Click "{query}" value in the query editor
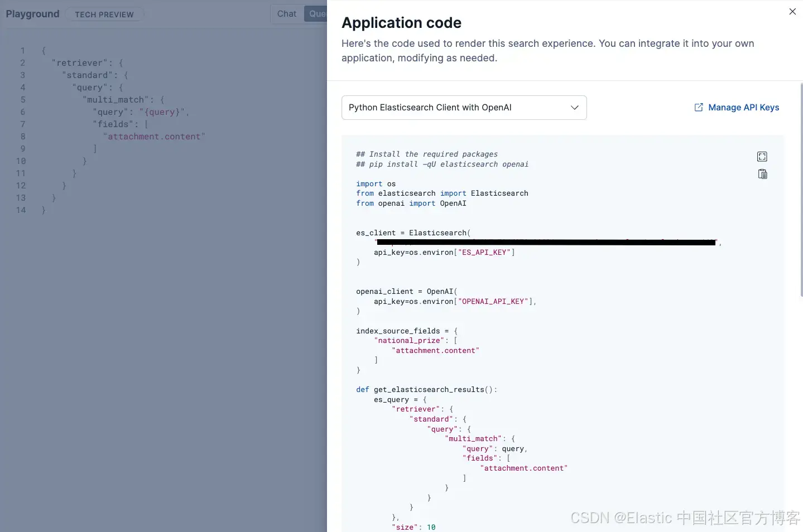Viewport: 803px width, 532px height. pos(162,112)
